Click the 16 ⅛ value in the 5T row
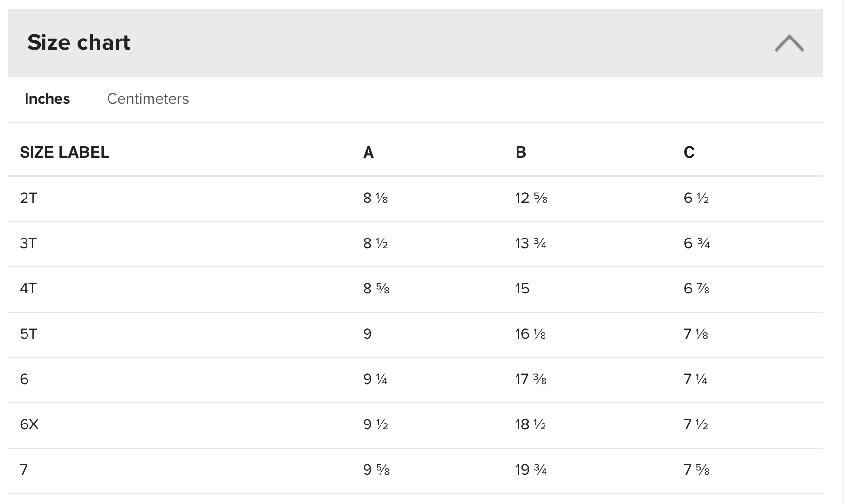The image size is (844, 504). coord(530,334)
